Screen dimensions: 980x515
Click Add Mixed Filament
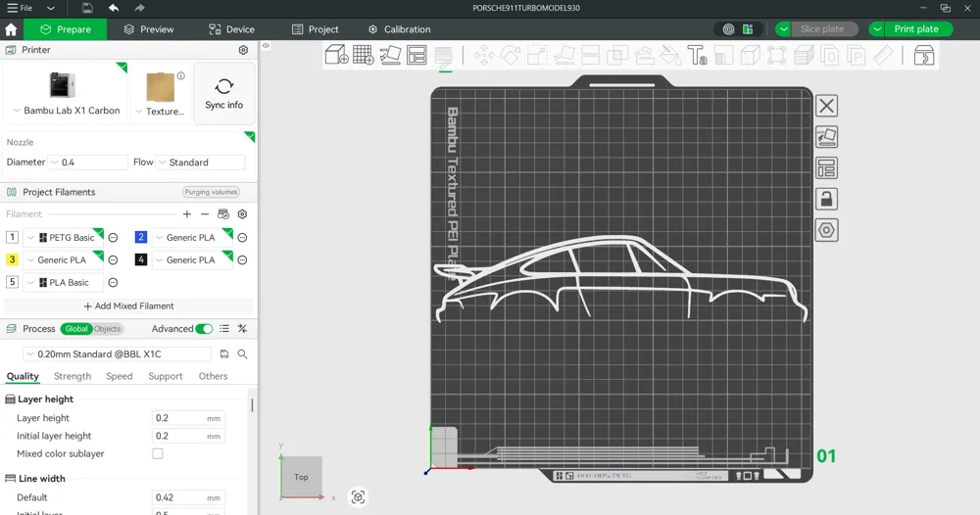[128, 306]
